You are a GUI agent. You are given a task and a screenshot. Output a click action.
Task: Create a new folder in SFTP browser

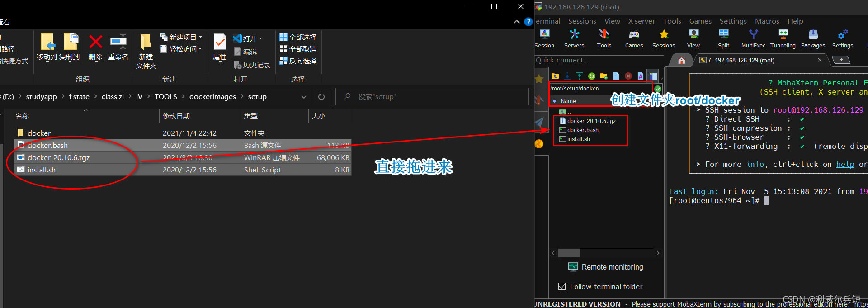(x=604, y=76)
